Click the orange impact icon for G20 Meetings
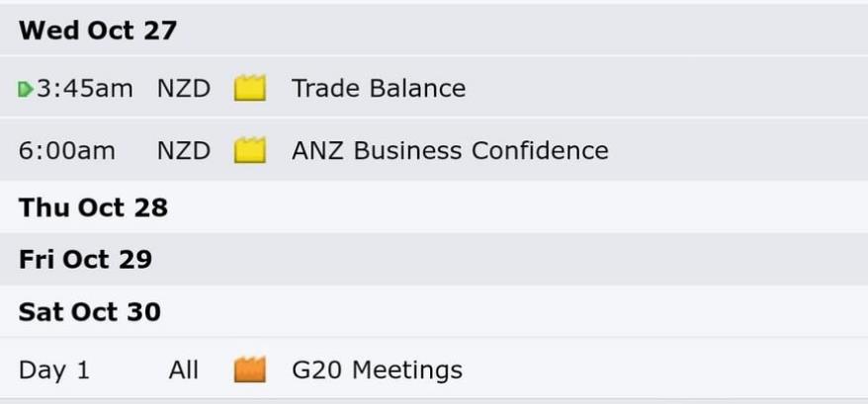Image resolution: width=868 pixels, height=404 pixels. coord(250,369)
